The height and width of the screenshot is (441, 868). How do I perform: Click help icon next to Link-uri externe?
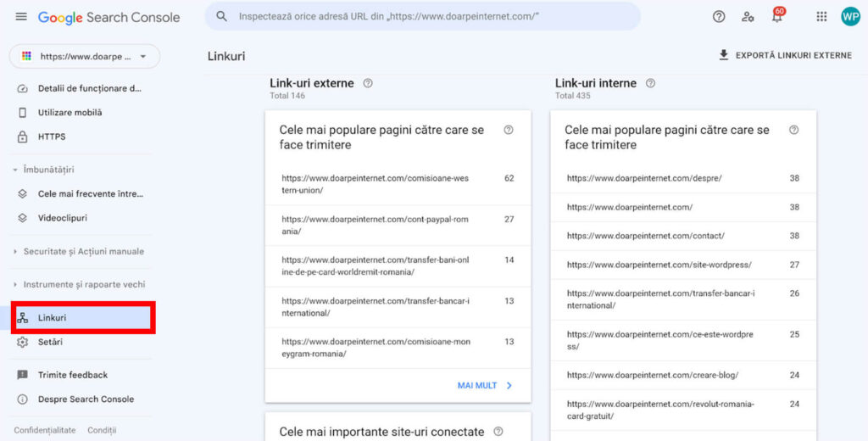click(x=368, y=84)
